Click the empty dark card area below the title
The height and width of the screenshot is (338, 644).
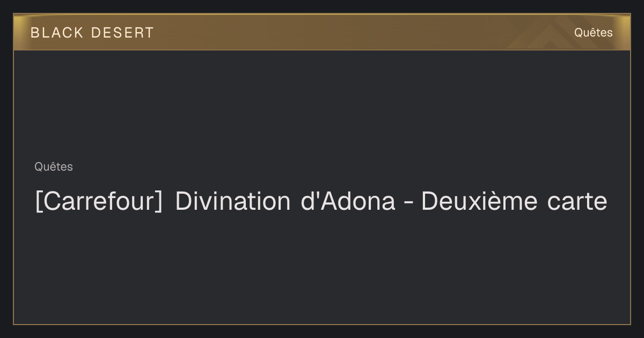click(322, 268)
